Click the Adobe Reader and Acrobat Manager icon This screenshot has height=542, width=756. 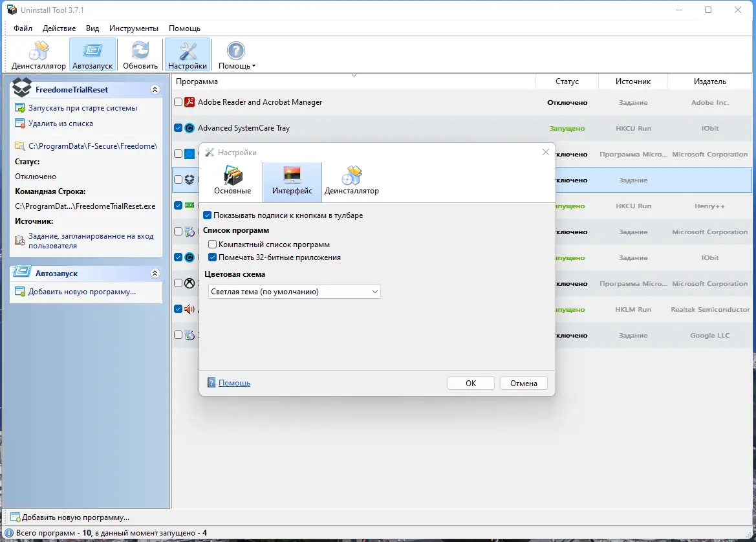(x=189, y=102)
